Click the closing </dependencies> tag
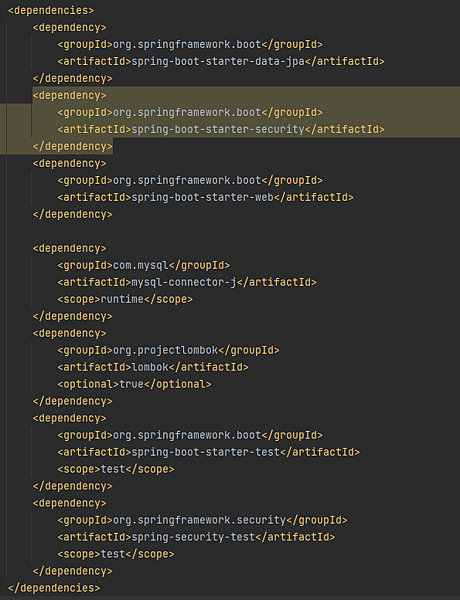 click(x=54, y=588)
